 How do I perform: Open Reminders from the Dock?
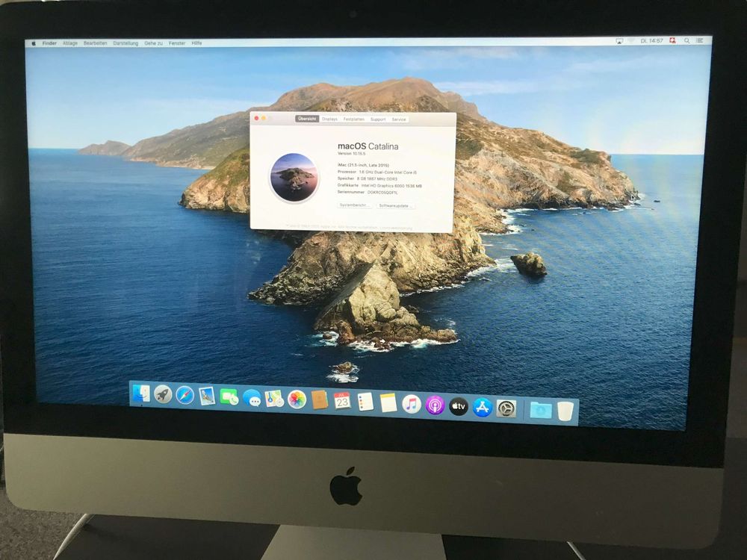pos(365,402)
